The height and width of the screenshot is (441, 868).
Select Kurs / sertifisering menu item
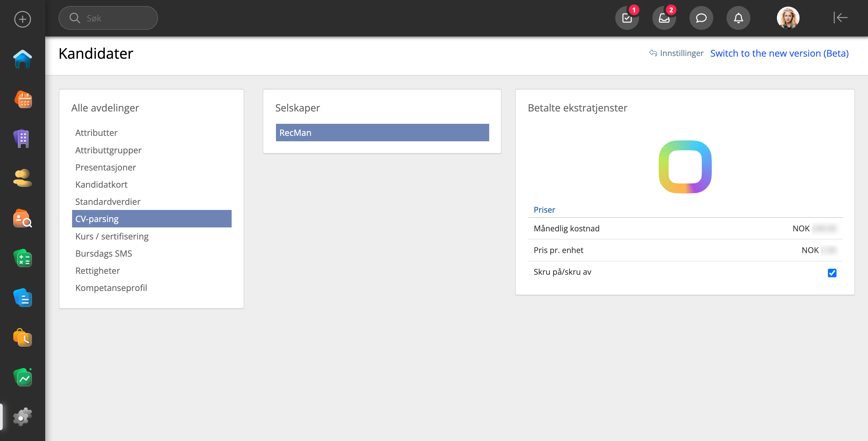112,236
